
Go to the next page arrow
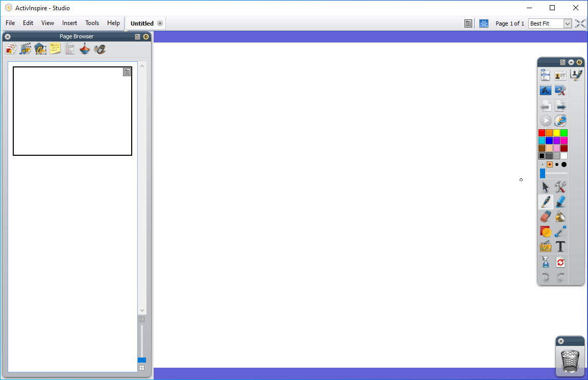pos(560,106)
